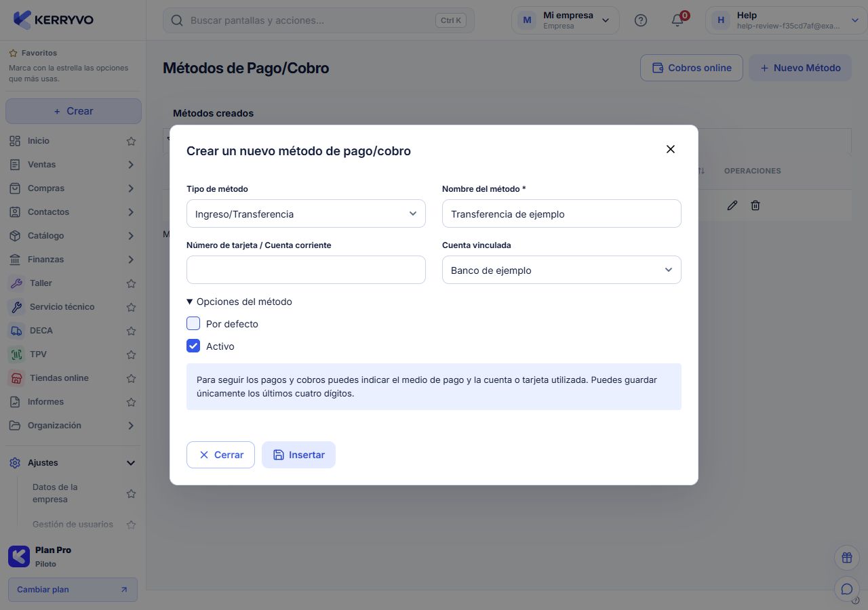
Task: Open the Mi empresa company selector
Action: coord(566,20)
